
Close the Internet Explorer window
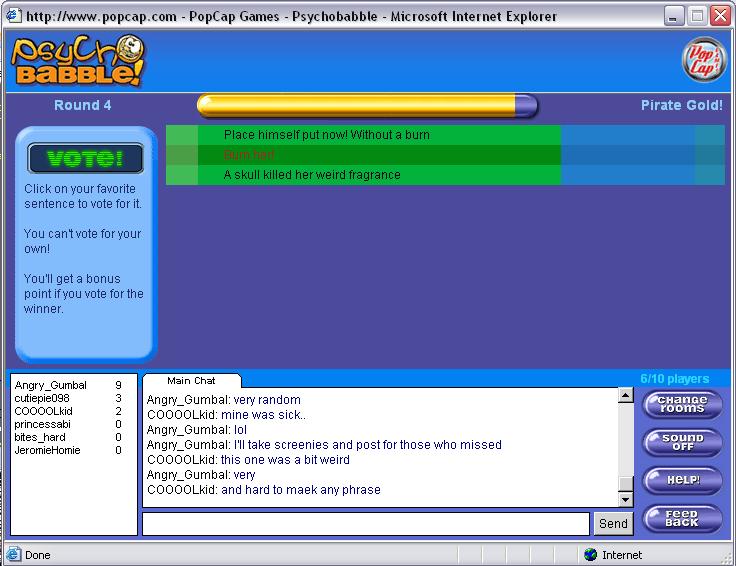pos(721,16)
